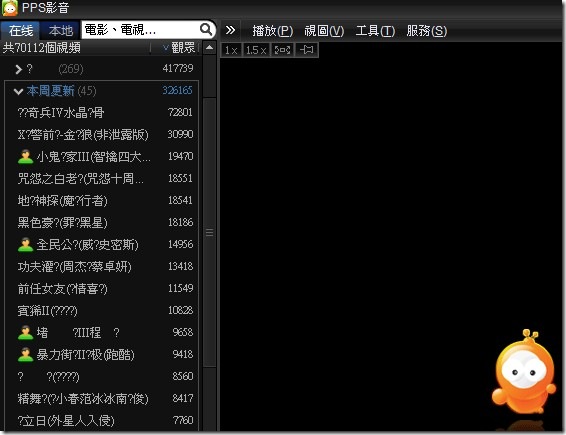Screen dimensions: 566x435
Task: Select the ? ?(????) video entry
Action: pyautogui.click(x=48, y=377)
